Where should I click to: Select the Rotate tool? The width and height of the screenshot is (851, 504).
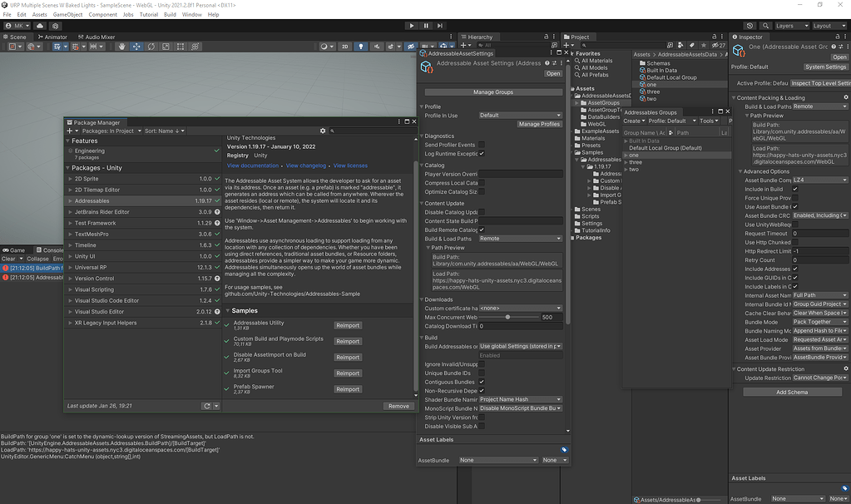pos(152,47)
